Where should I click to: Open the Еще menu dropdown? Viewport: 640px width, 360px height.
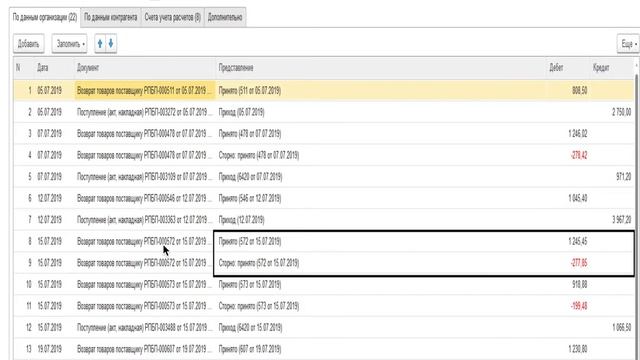coord(628,44)
